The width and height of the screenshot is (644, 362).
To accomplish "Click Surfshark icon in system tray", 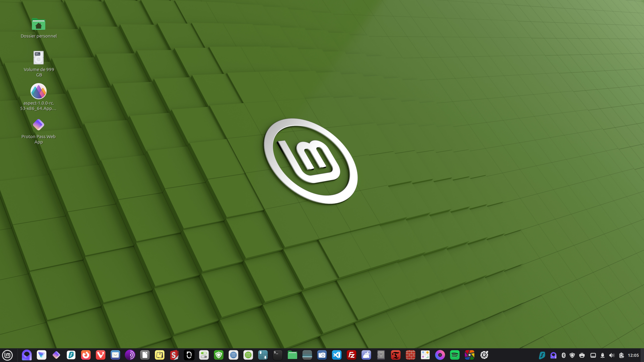I will pyautogui.click(x=542, y=355).
